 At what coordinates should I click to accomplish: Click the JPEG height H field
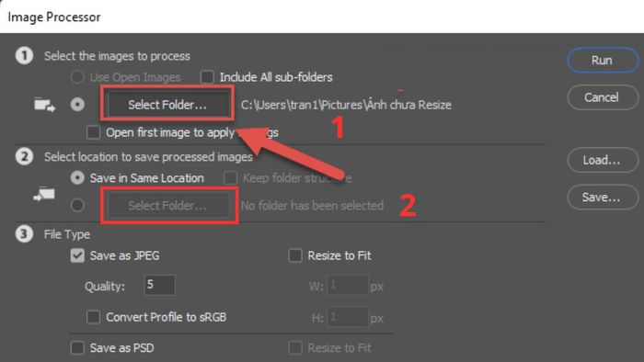coord(348,317)
